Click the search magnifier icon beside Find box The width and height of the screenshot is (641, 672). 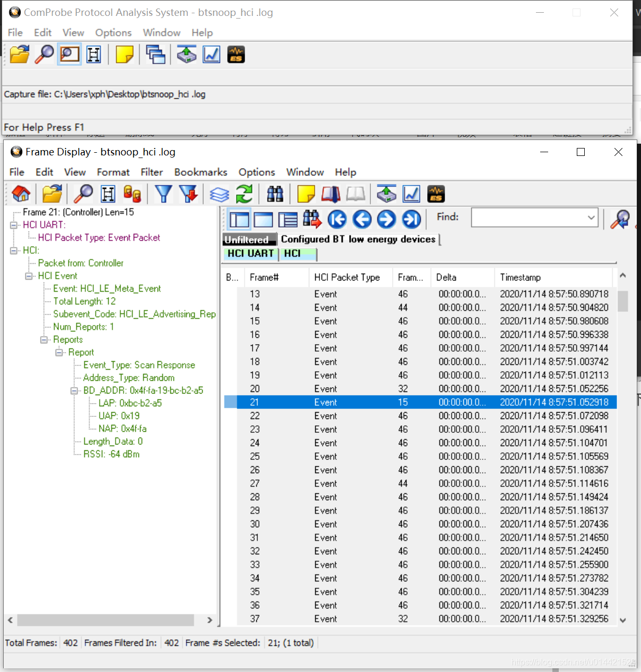620,219
